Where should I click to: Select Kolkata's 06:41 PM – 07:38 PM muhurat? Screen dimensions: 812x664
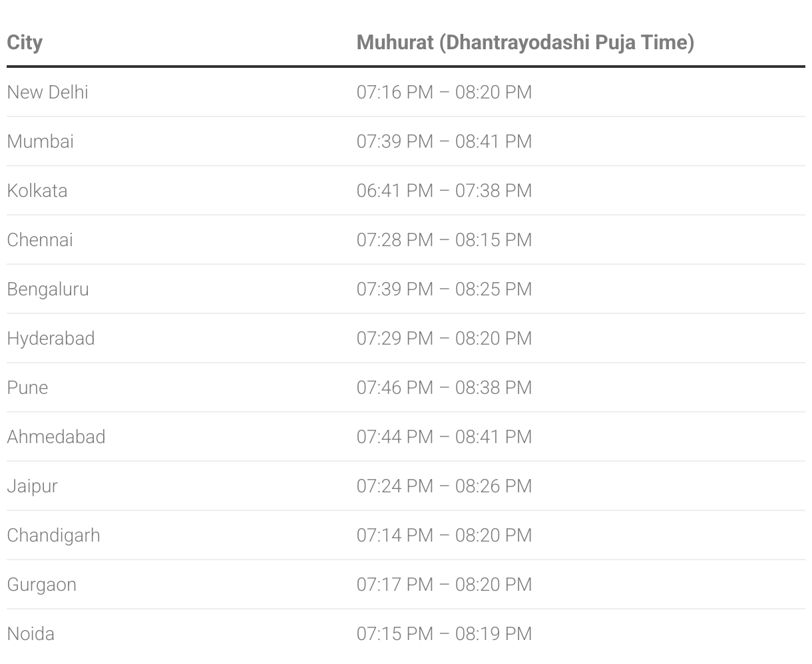coord(444,190)
